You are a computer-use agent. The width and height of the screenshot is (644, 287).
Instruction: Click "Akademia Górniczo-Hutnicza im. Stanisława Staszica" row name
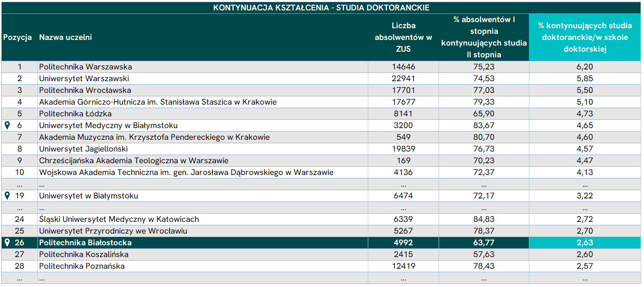coord(158,102)
